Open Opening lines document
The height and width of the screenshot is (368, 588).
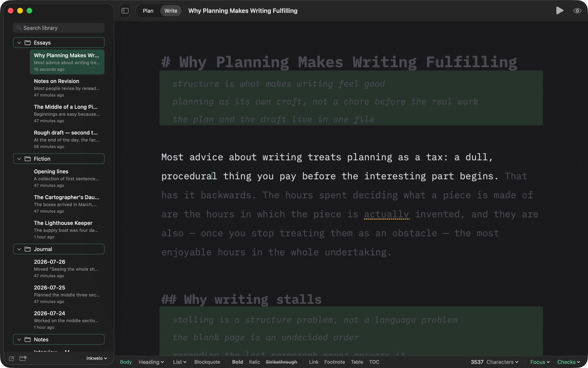point(67,178)
